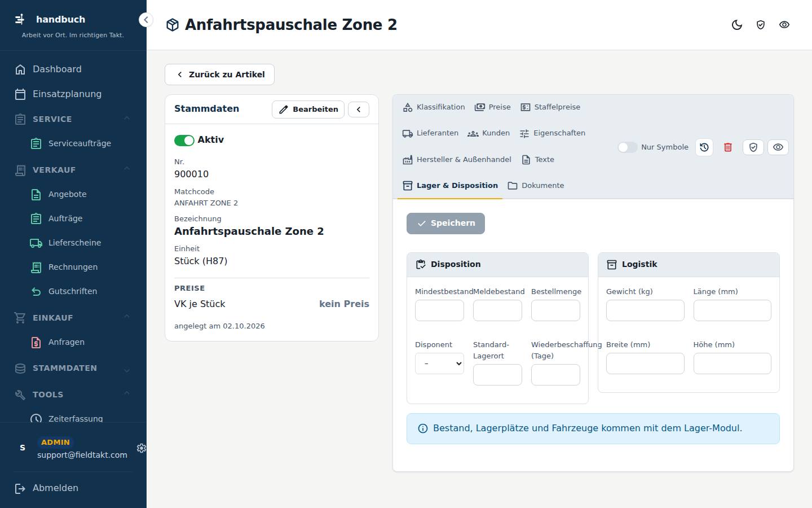Click the shield icon button beside the trash

[x=753, y=147]
